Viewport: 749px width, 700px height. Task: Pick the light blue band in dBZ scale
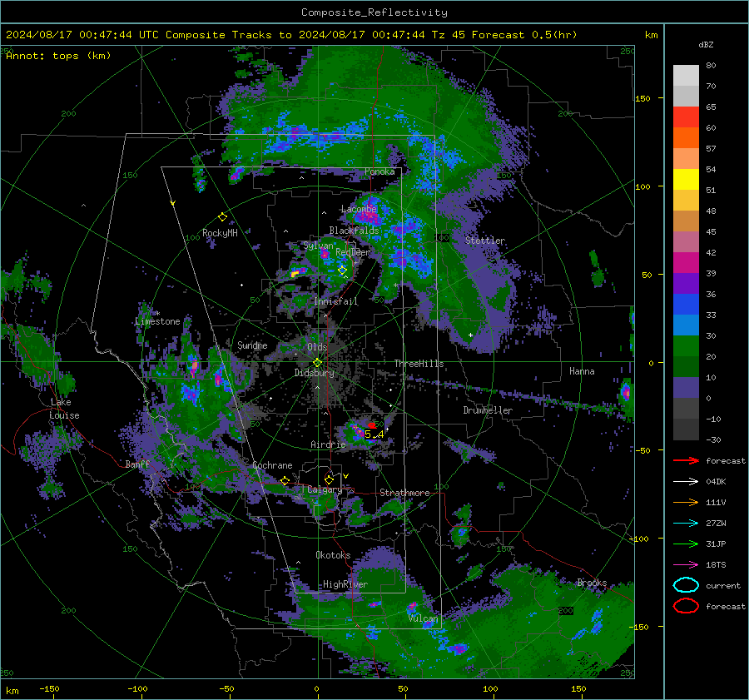tap(686, 325)
